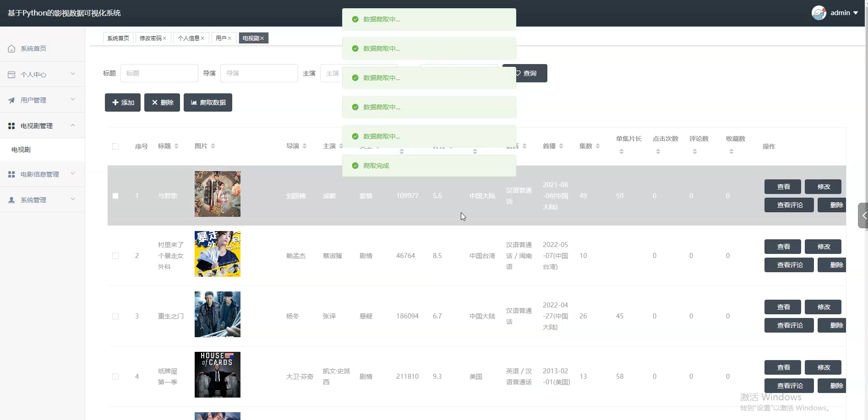Click 查看评论 for row 纸牌屋
This screenshot has width=868, height=420.
click(x=789, y=386)
